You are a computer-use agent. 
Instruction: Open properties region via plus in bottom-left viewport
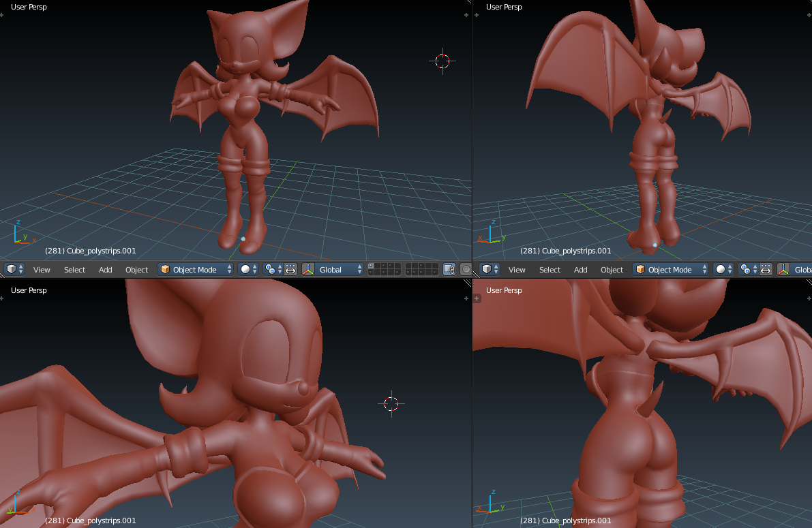[x=466, y=298]
